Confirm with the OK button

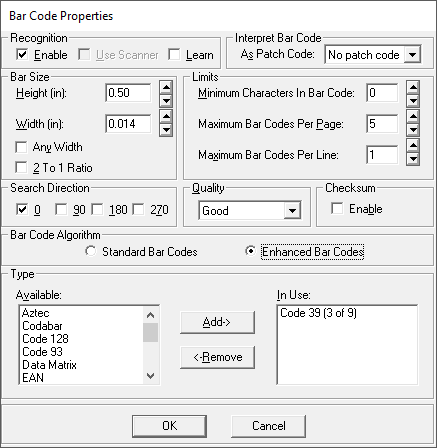(169, 426)
